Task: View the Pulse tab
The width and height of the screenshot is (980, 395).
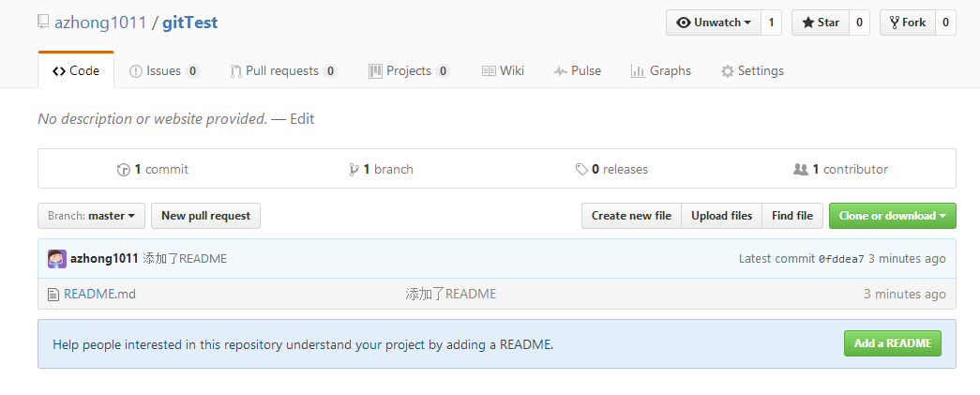Action: click(x=578, y=71)
